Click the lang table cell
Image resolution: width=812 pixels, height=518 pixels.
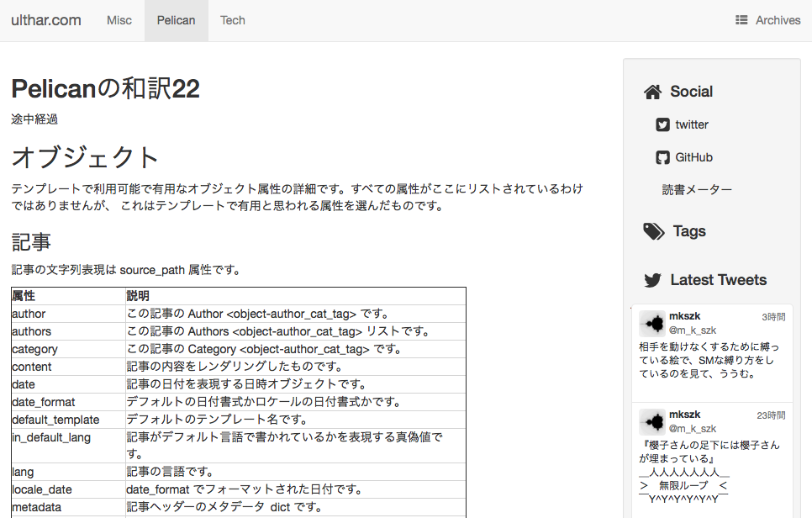point(68,472)
